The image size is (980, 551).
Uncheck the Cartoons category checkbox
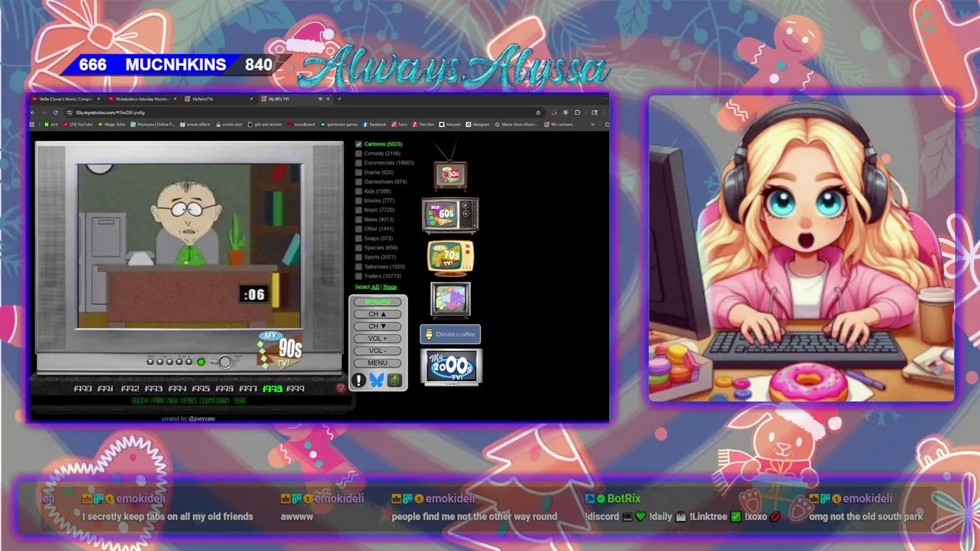pos(358,144)
